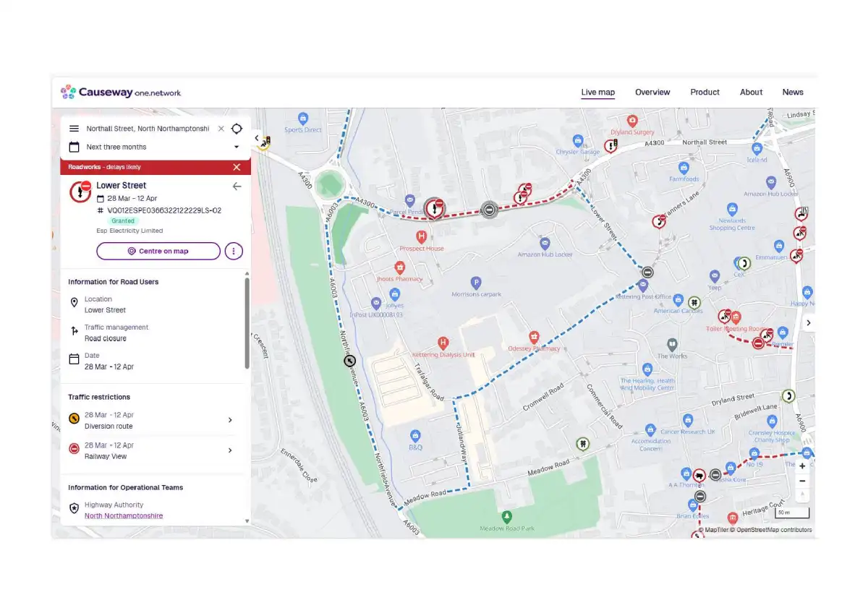Open the North Northamptonshire authority link
The height and width of the screenshot is (613, 868).
[124, 515]
